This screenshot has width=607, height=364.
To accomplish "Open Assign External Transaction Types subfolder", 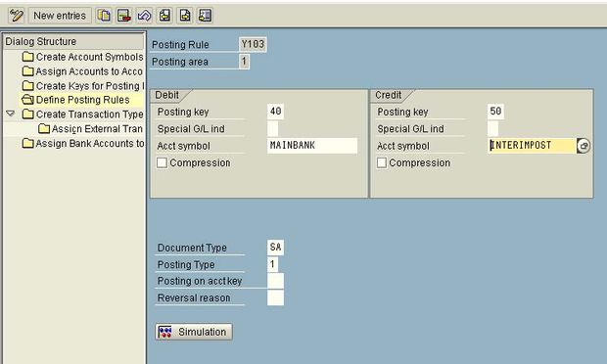I will tap(91, 128).
